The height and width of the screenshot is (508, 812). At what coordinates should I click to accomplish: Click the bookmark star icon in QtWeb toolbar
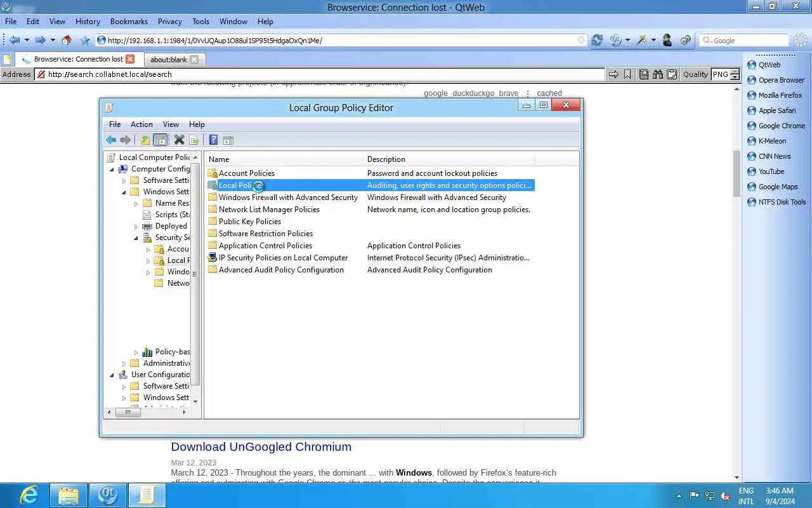pyautogui.click(x=85, y=40)
